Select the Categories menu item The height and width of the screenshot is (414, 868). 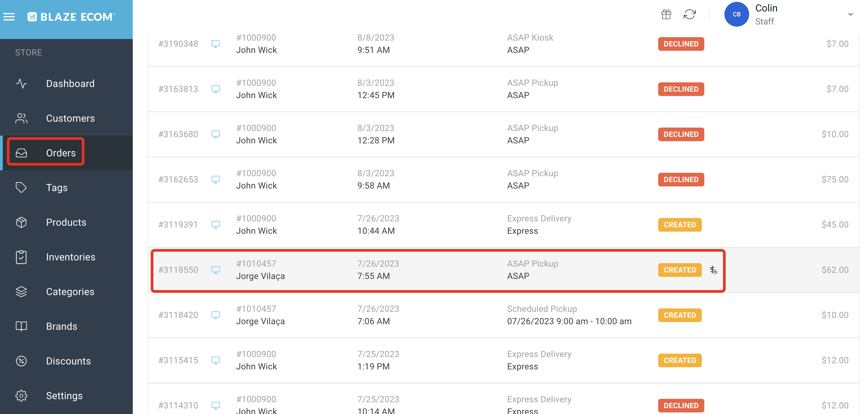click(x=70, y=291)
